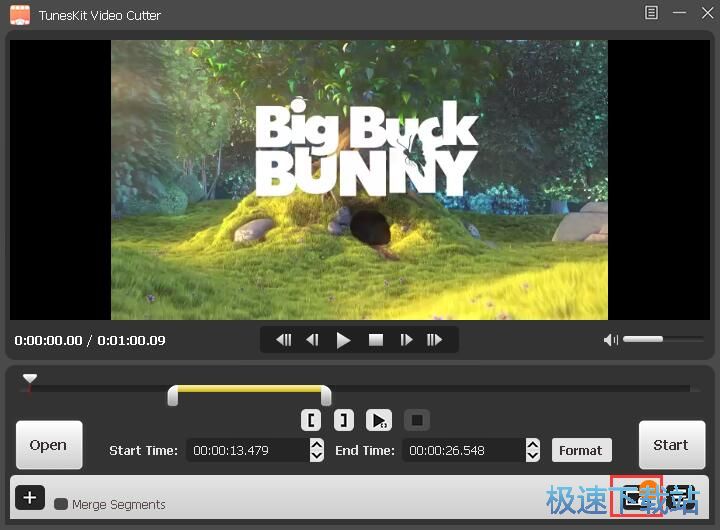Preview the selected segment

click(x=379, y=420)
